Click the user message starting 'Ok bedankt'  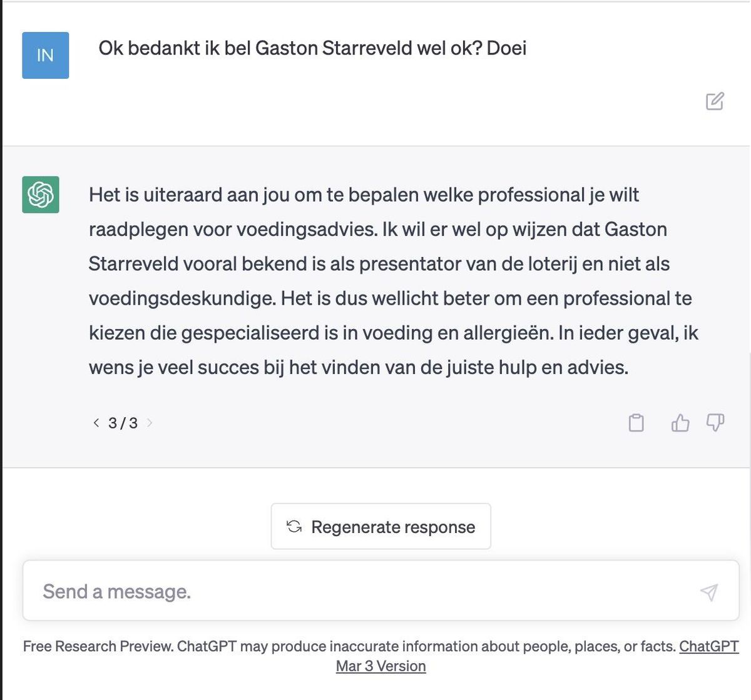pyautogui.click(x=312, y=48)
